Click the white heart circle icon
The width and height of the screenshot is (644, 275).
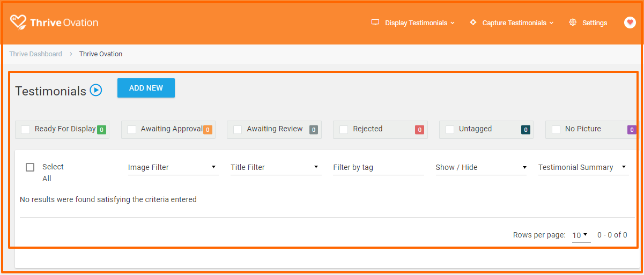pos(630,23)
